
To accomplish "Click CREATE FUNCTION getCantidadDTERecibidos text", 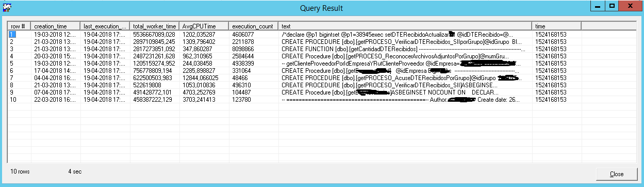I will coord(405,49).
